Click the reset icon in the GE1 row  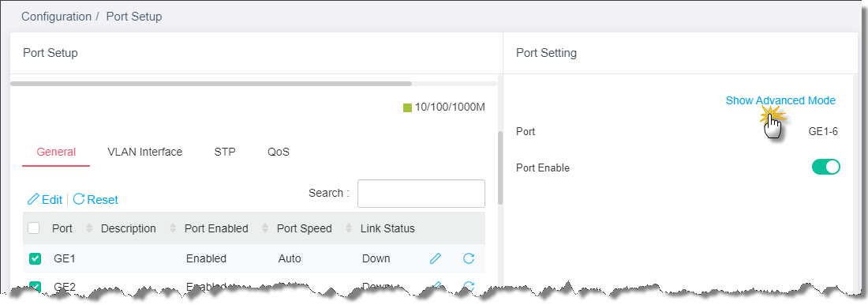468,258
